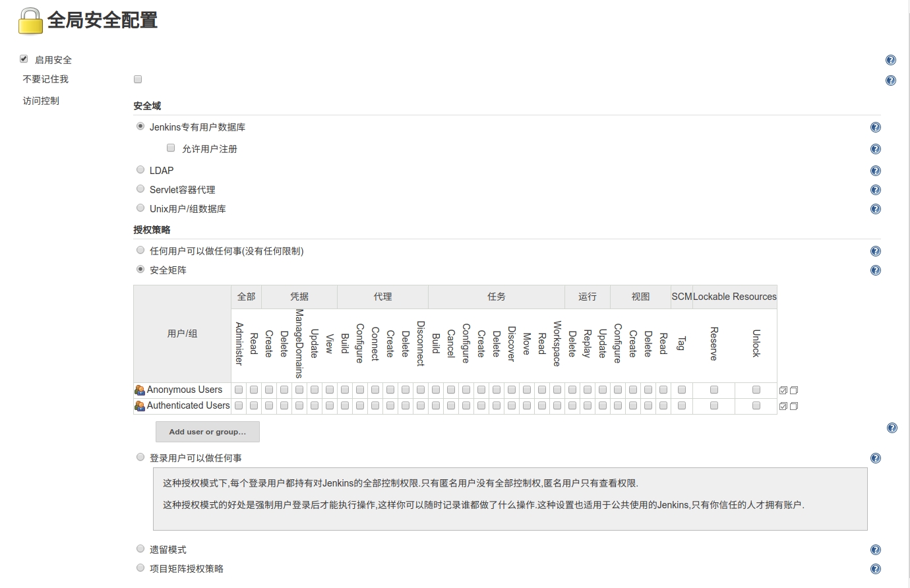Select all permissions for Authenticated Users row
This screenshot has height=588, width=910.
tap(783, 406)
